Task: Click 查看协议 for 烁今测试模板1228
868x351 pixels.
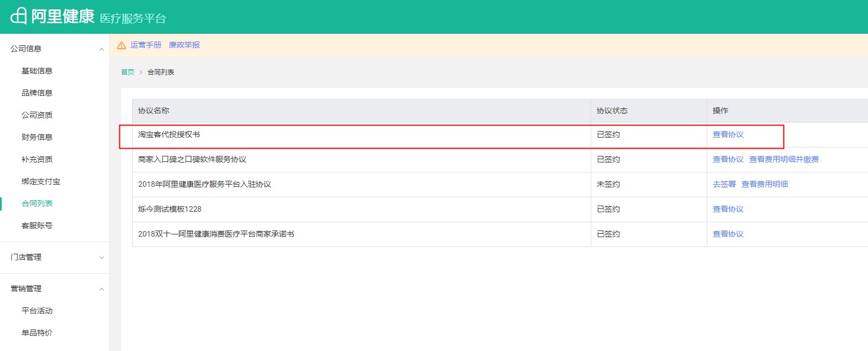Action: pyautogui.click(x=728, y=209)
